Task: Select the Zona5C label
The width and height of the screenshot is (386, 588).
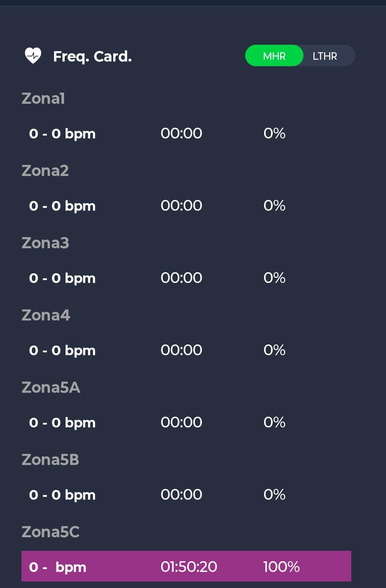Action: (x=50, y=532)
